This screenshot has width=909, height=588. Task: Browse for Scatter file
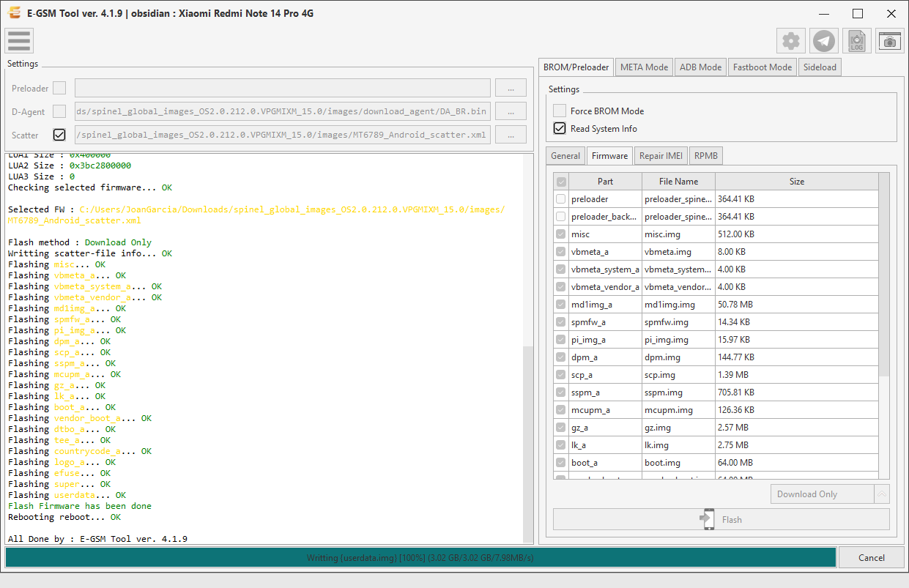(511, 135)
